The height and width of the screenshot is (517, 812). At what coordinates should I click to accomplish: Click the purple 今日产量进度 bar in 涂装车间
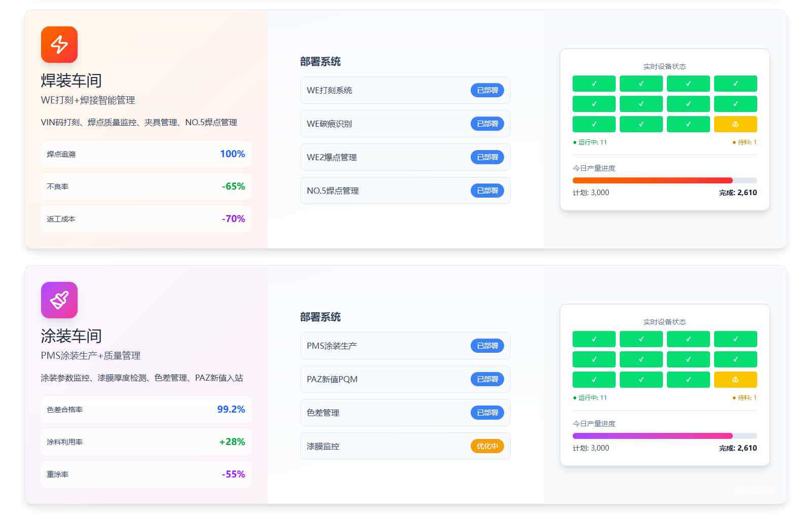click(652, 436)
